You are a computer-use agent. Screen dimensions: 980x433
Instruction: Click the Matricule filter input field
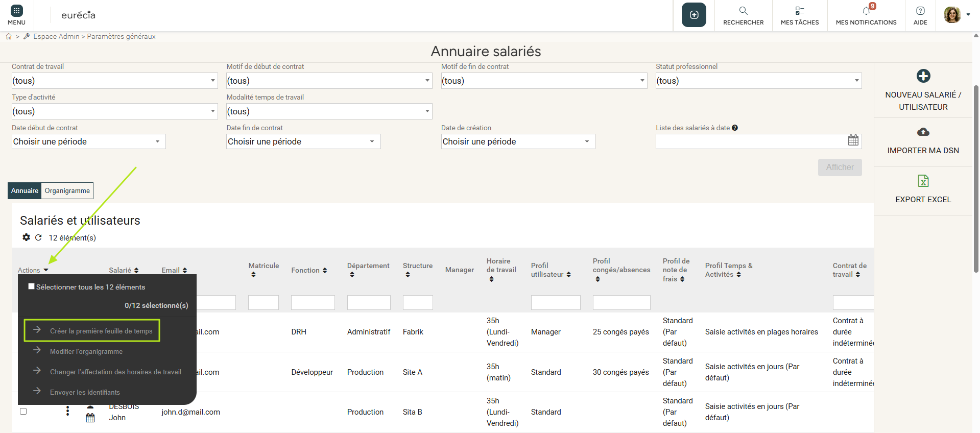(263, 303)
